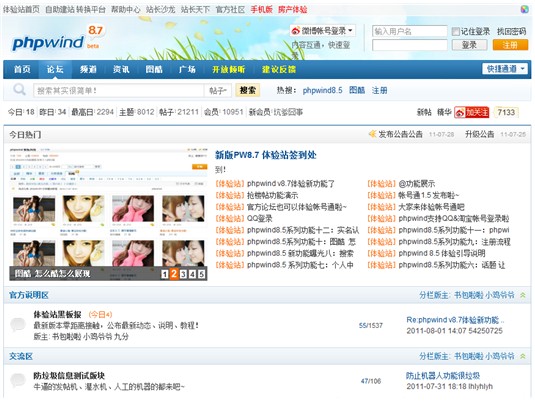Open the 官方社区 top link
Viewport: 535px width, 402px height.
coord(230,10)
